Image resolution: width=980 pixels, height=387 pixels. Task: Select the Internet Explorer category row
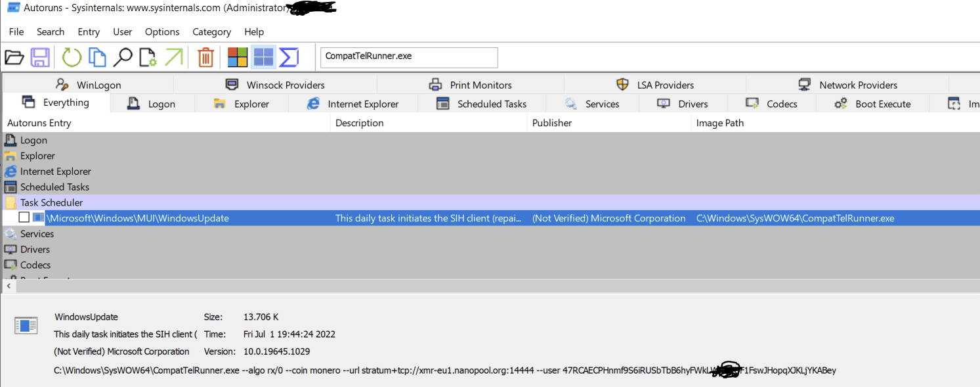point(491,171)
